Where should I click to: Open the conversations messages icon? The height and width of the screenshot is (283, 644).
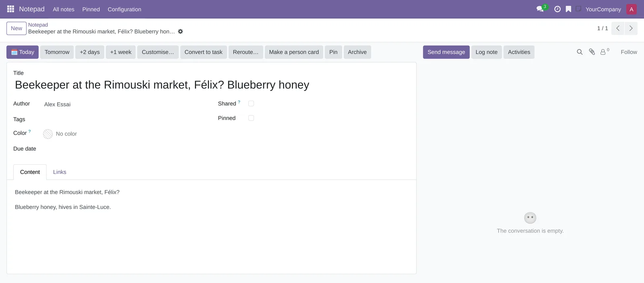(540, 9)
